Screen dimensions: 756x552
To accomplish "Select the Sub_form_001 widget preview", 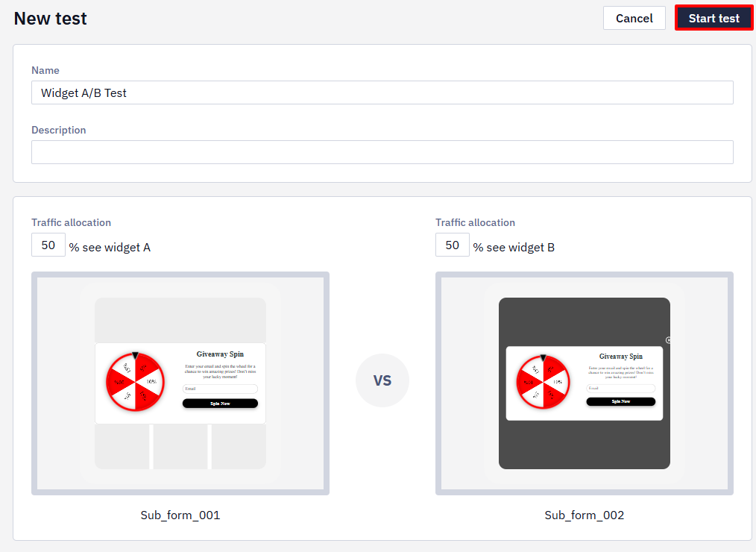I will coord(180,383).
